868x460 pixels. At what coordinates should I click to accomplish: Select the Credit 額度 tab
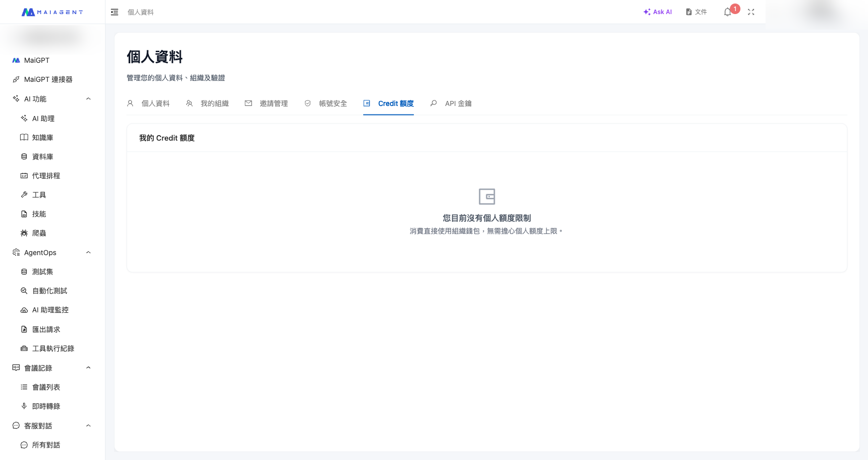click(389, 103)
